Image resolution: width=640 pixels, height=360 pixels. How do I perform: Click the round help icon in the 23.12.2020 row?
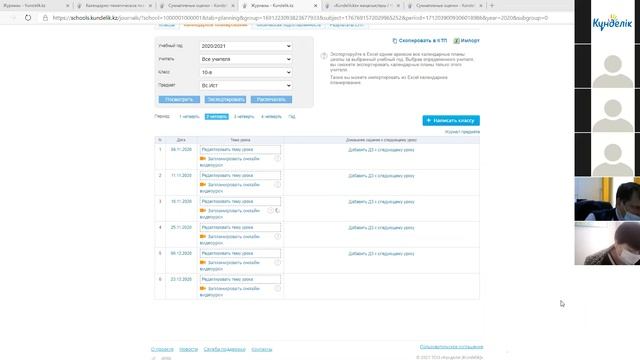(278, 289)
